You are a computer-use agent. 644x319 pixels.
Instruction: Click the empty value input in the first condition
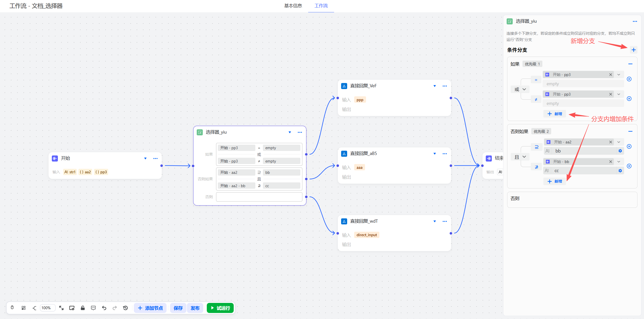tap(583, 84)
